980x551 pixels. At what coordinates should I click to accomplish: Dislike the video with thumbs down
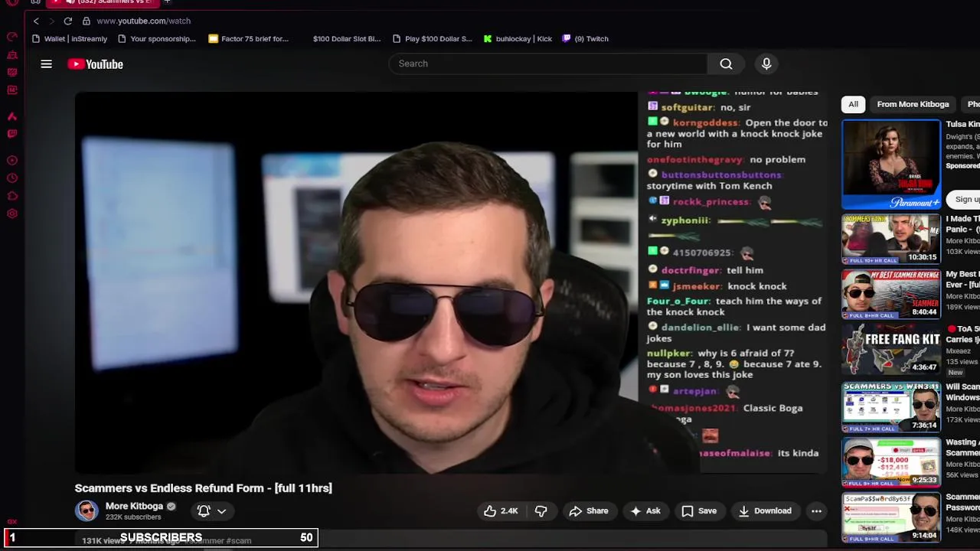coord(541,510)
